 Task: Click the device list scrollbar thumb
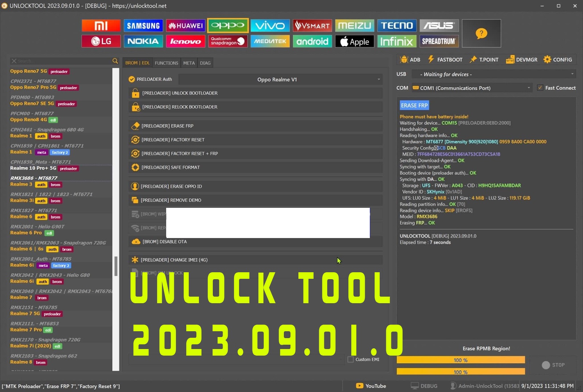click(116, 266)
